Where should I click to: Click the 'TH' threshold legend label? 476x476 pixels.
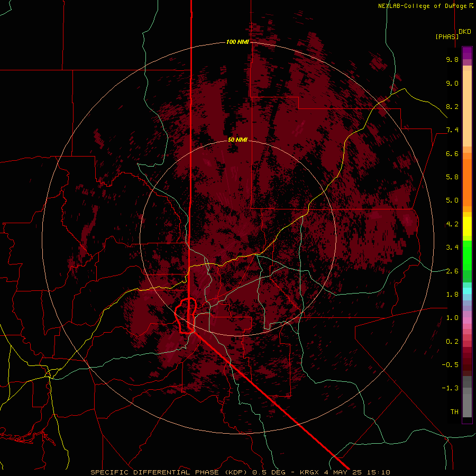pos(454,412)
